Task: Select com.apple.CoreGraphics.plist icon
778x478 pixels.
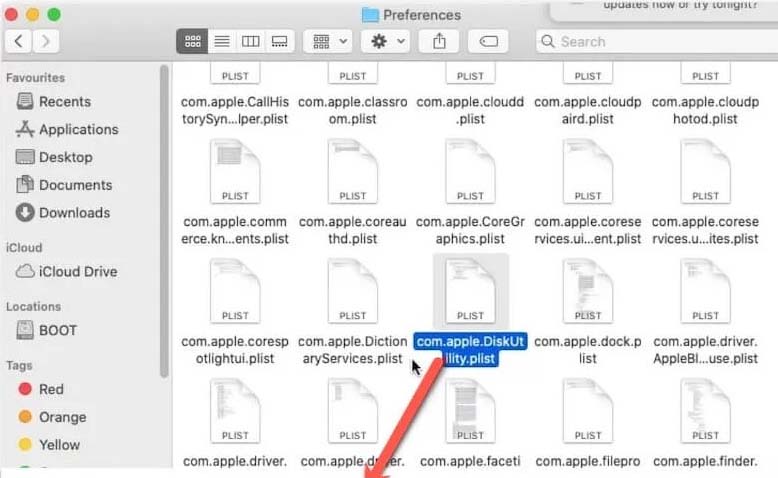Action: pos(470,171)
